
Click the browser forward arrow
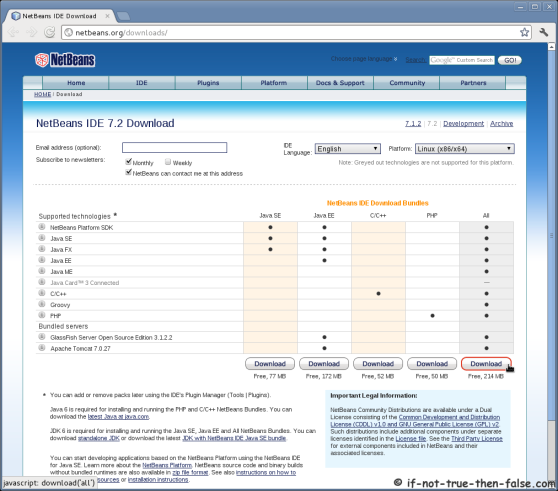32,32
